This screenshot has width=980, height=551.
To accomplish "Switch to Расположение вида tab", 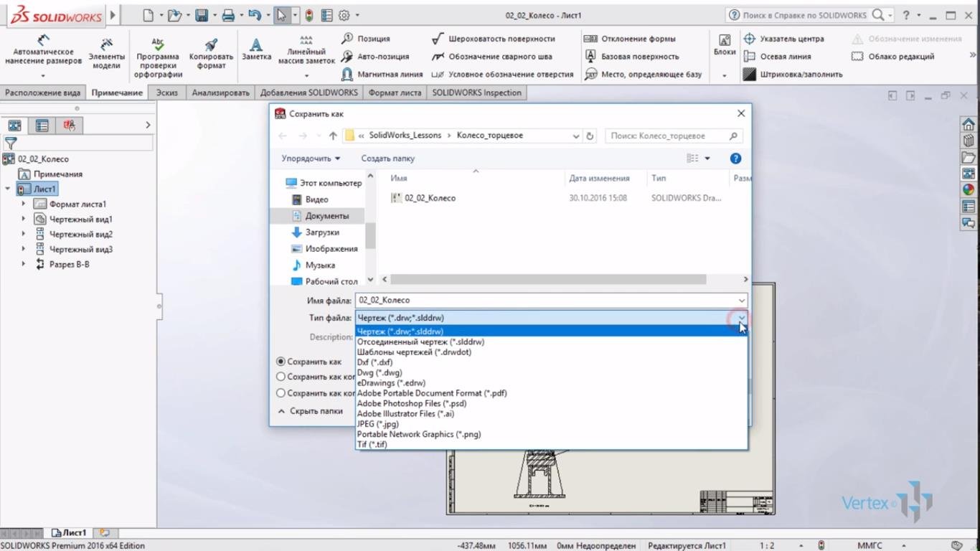I will tap(42, 93).
